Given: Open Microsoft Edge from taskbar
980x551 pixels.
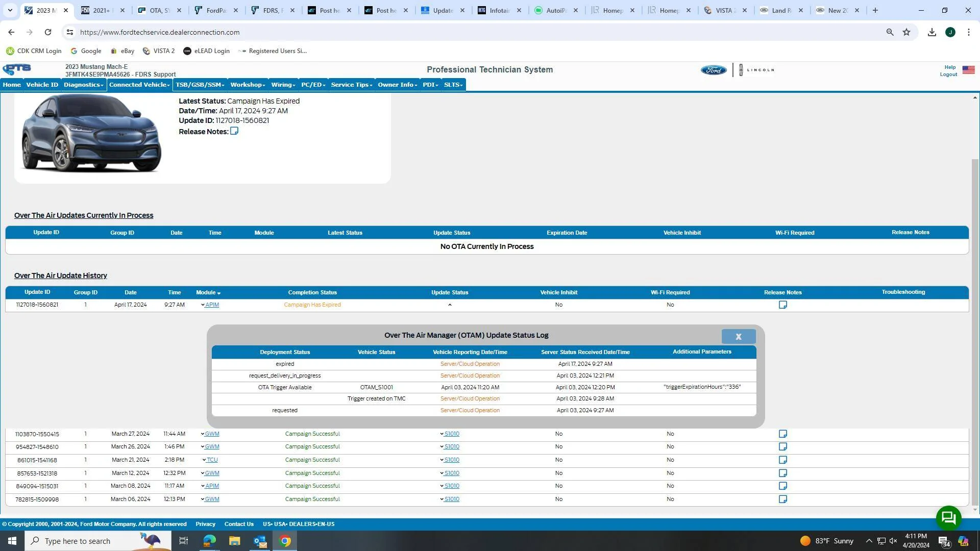Looking at the screenshot, I should click(209, 541).
